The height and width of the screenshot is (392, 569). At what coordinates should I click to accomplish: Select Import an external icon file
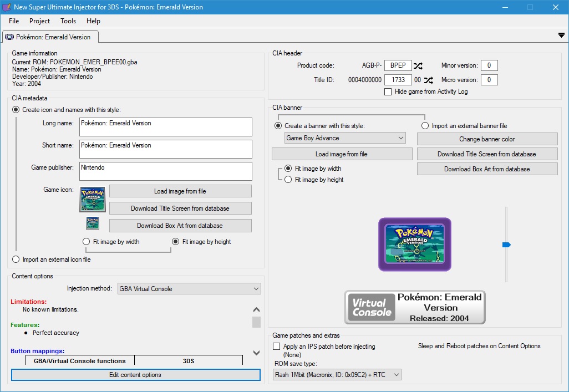tap(16, 259)
